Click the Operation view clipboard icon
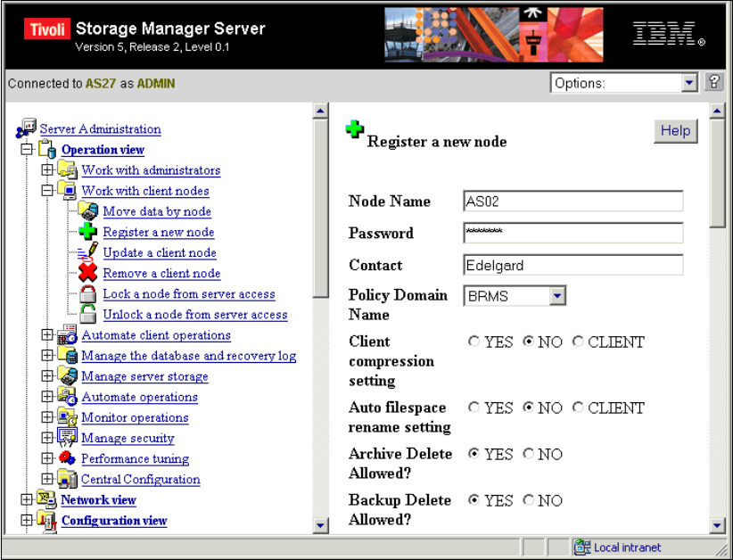The width and height of the screenshot is (733, 560). point(47,149)
